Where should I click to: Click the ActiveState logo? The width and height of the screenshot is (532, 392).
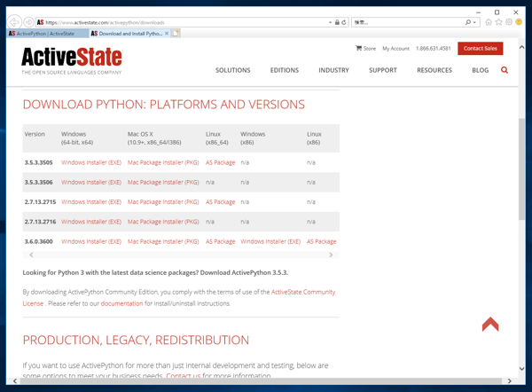coord(72,60)
